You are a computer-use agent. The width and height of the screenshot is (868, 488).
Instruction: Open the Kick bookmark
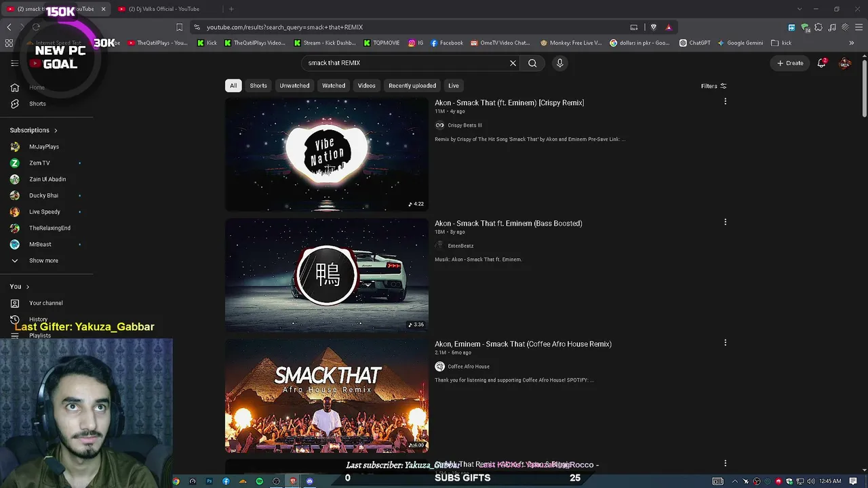coord(208,43)
